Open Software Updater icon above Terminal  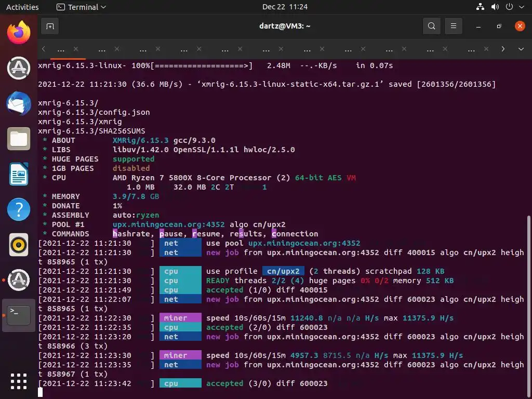click(x=19, y=280)
